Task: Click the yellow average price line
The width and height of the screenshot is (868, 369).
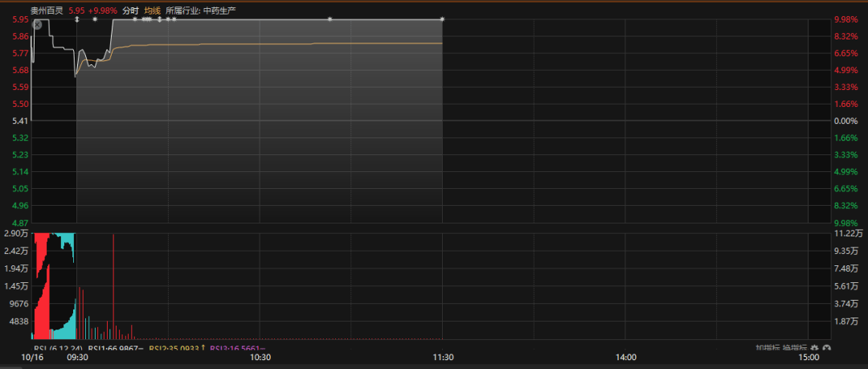Action: point(281,44)
